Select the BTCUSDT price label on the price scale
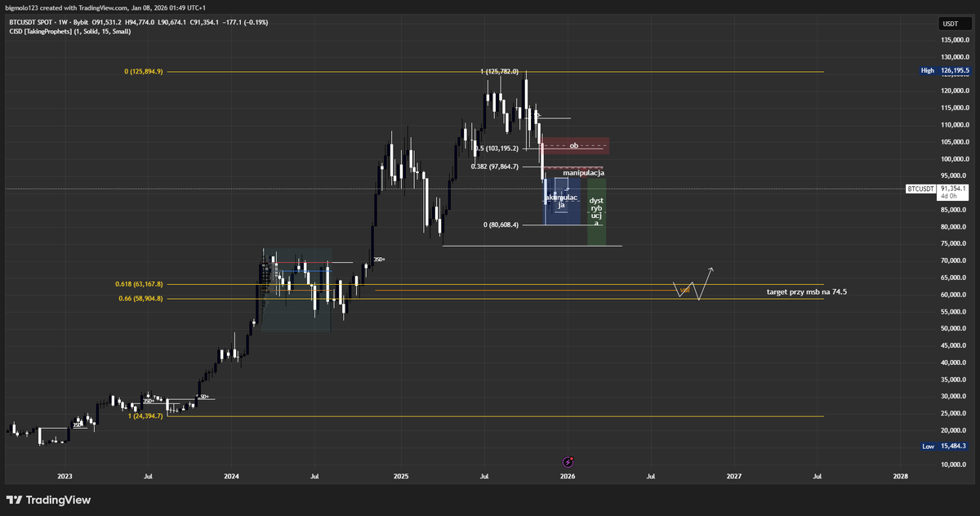 point(920,189)
